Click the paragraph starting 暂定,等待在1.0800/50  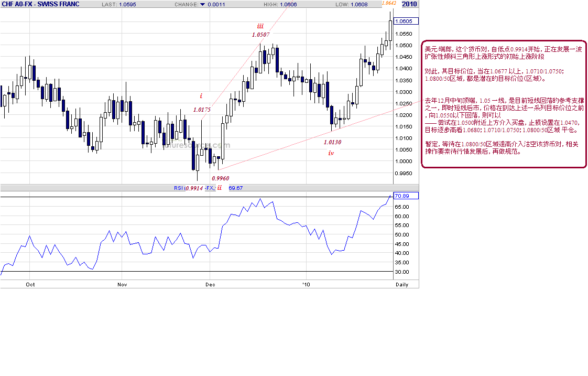pyautogui.click(x=502, y=148)
